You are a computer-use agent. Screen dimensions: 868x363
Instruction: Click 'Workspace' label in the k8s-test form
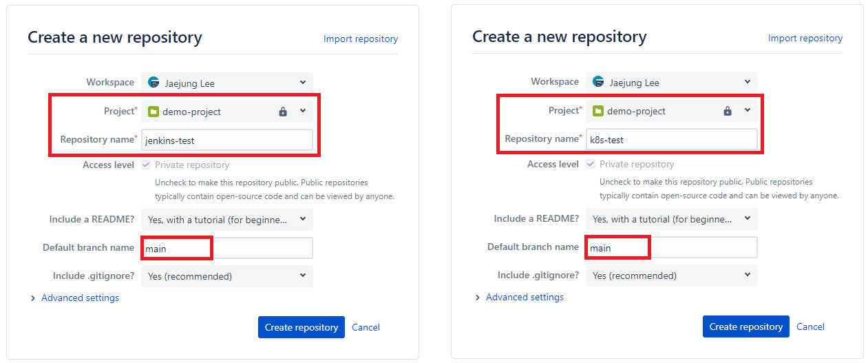coord(555,82)
